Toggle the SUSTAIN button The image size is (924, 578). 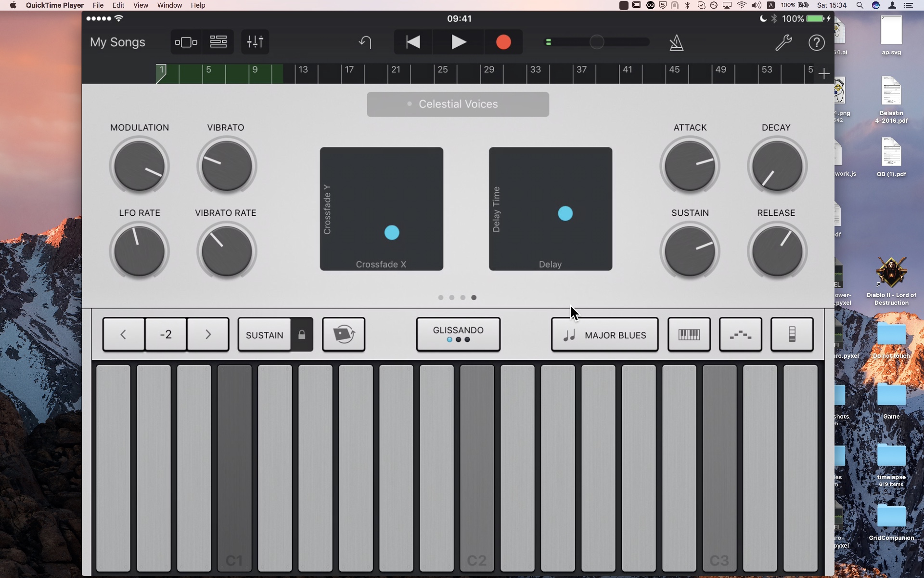pos(264,334)
